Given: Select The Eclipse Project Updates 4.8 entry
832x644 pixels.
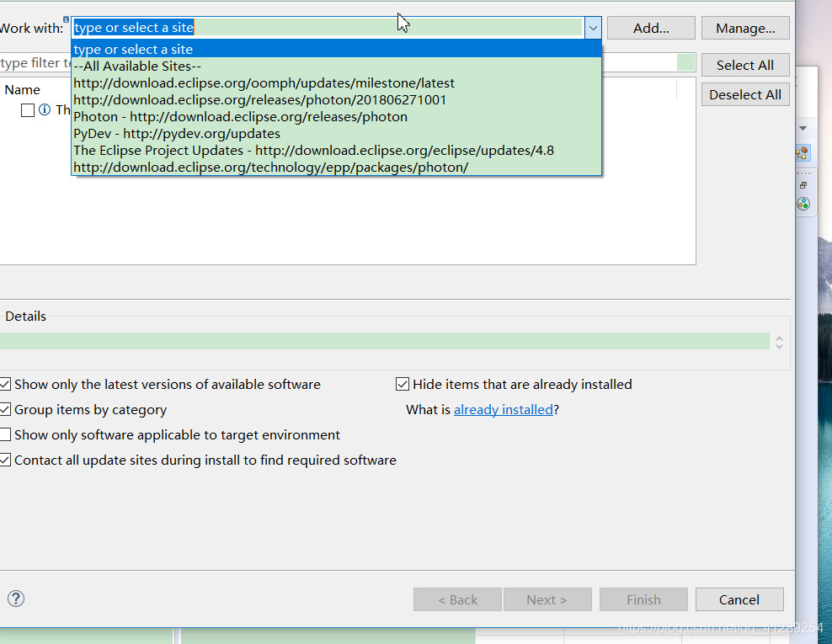Looking at the screenshot, I should (x=337, y=151).
